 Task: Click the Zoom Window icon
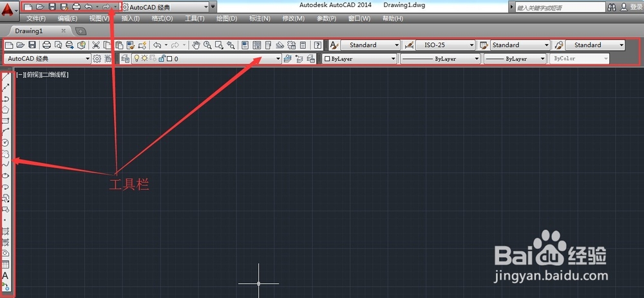[x=220, y=45]
